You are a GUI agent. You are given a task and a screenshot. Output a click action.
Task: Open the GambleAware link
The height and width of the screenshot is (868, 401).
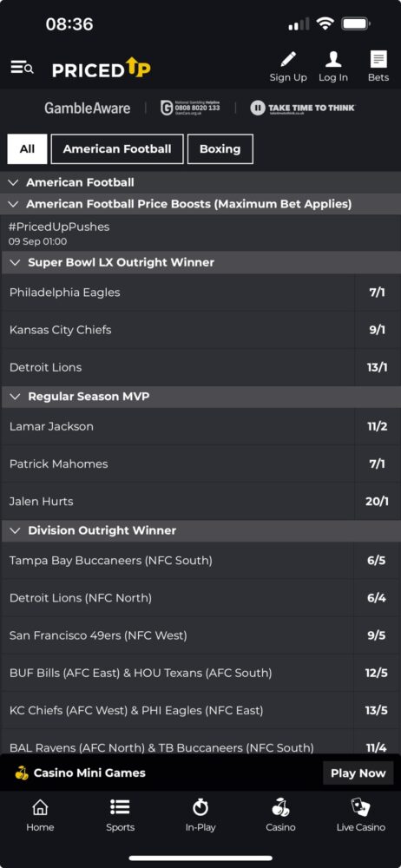point(88,108)
